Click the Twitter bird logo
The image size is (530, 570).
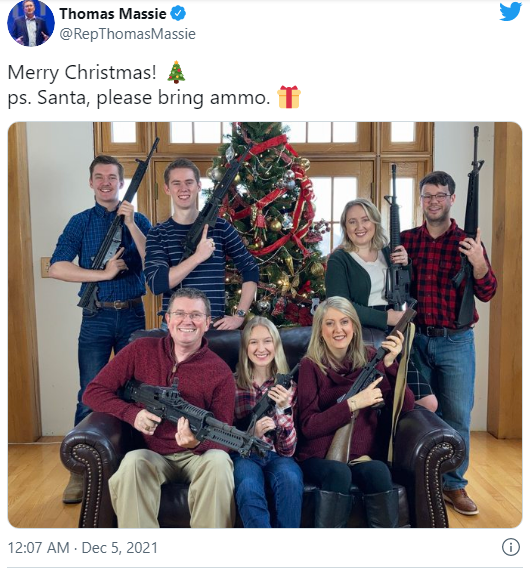[510, 11]
